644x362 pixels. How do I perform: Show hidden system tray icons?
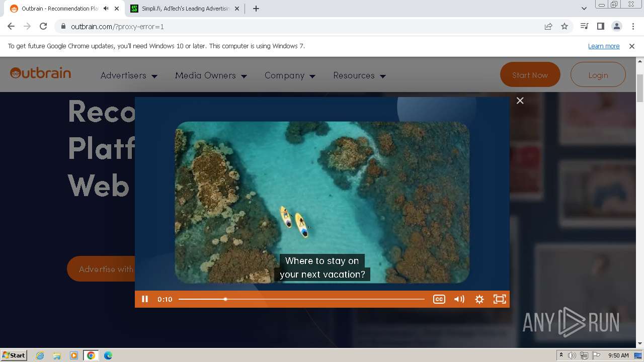tap(561, 355)
